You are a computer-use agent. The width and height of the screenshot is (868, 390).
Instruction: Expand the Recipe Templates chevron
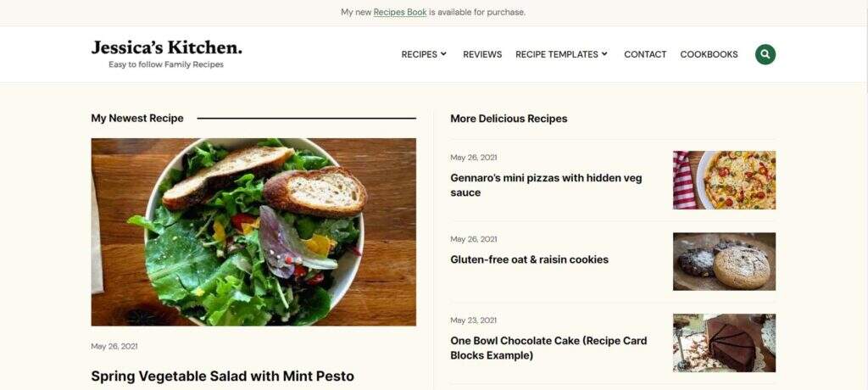tap(604, 54)
